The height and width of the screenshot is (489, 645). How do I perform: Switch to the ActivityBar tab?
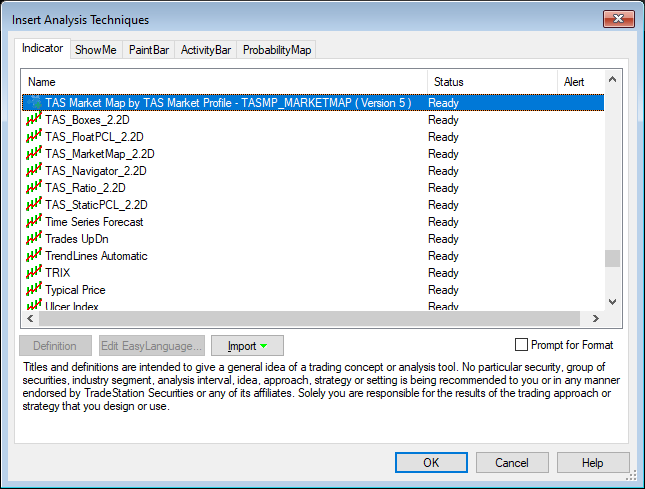(206, 50)
